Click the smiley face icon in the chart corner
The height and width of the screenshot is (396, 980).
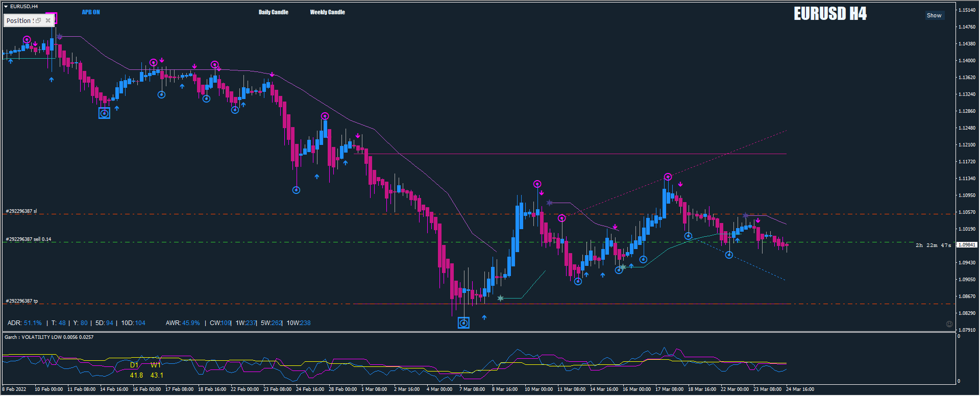tap(949, 324)
